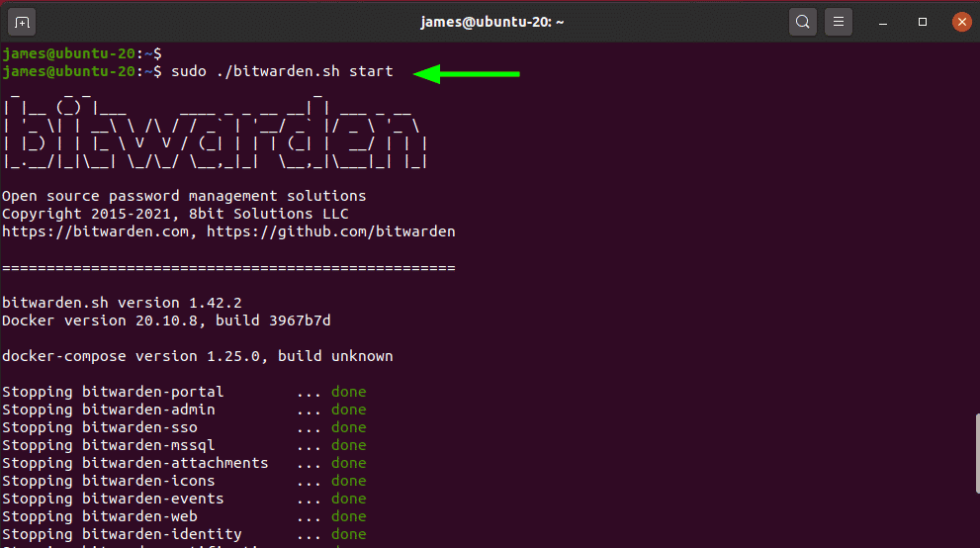Open a new terminal tab
Image resolution: width=980 pixels, height=548 pixels.
[22, 23]
